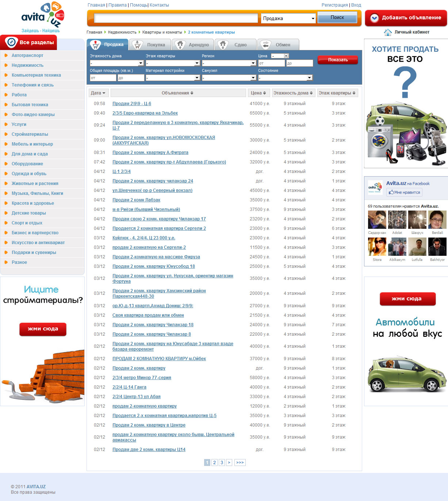448x501 pixels.
Task: Click the sort arrow in Этаж квартиры header
Action: point(354,93)
